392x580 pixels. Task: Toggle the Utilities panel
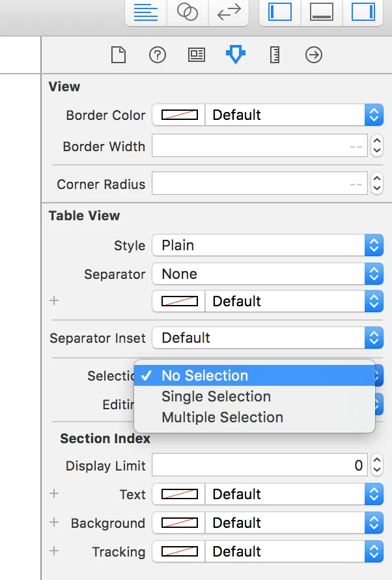[363, 12]
